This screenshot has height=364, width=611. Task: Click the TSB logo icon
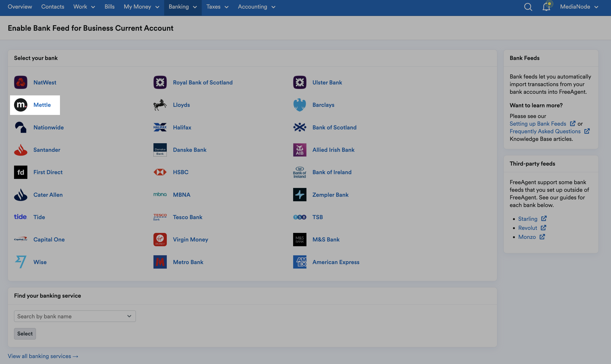tap(300, 217)
